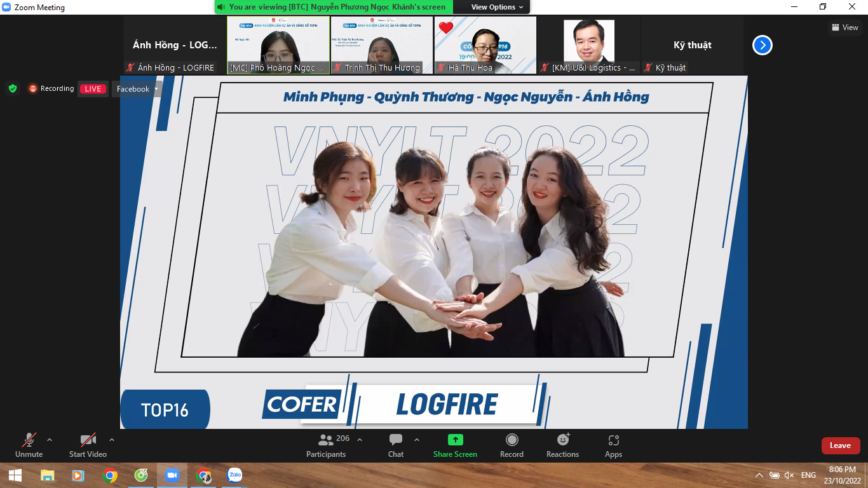
Task: Click the LOGFIRE team name in shared screen
Action: 447,404
